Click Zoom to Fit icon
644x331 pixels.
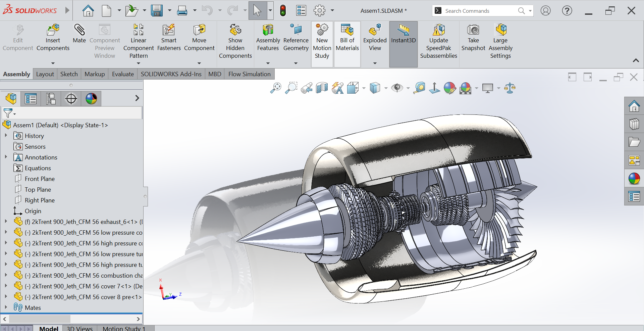tap(276, 88)
